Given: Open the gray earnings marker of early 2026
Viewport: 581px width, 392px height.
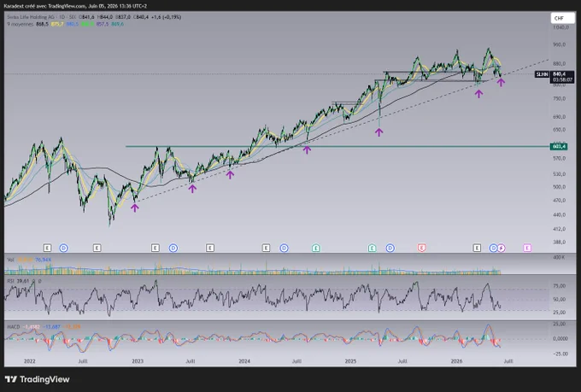Looking at the screenshot, I should (477, 248).
